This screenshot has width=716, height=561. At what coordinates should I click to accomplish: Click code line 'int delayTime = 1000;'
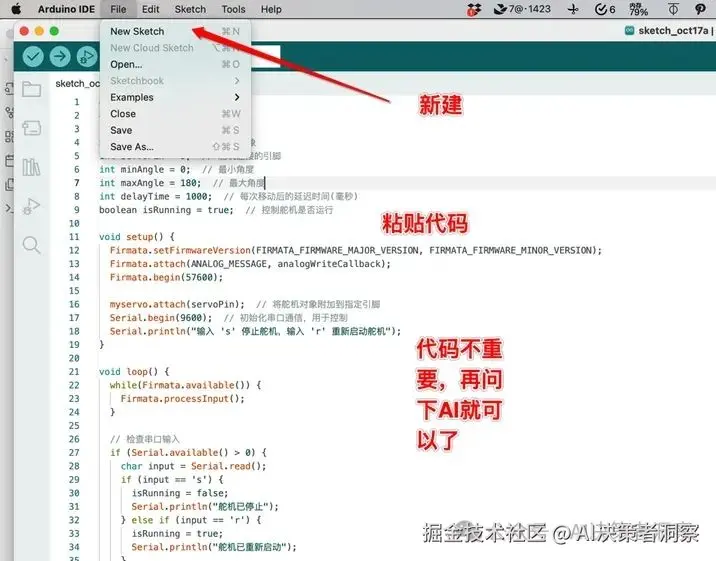[x=156, y=196]
